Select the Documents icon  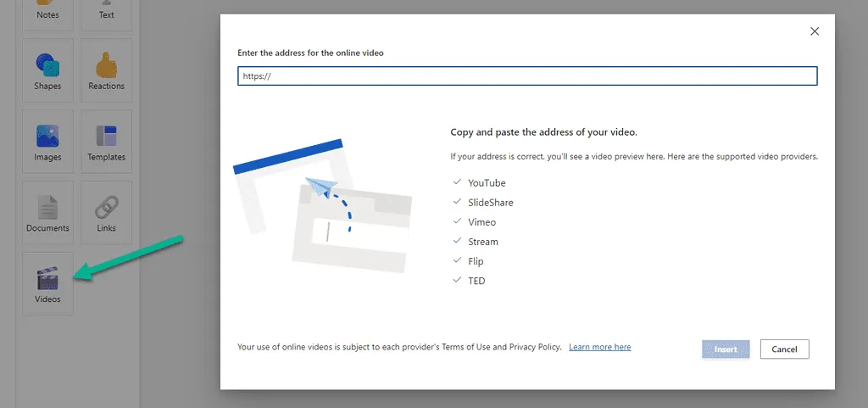click(x=47, y=208)
